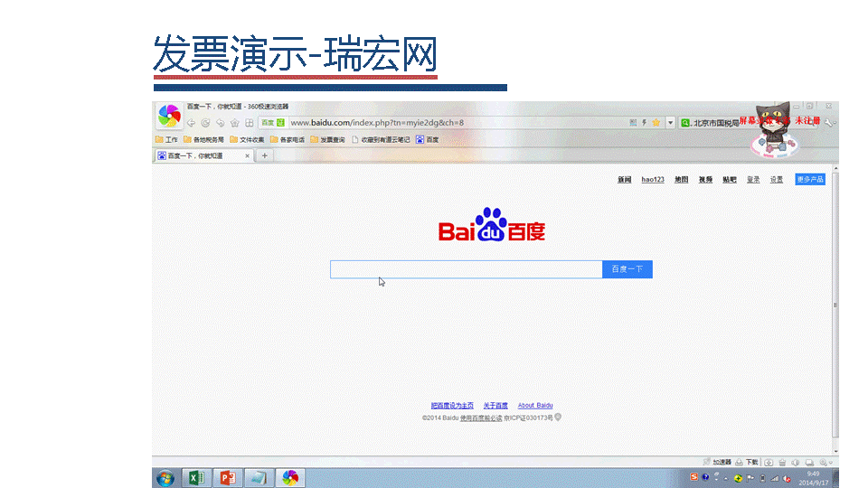
Task: Open the 工作 bookmarks folder
Action: (x=166, y=140)
